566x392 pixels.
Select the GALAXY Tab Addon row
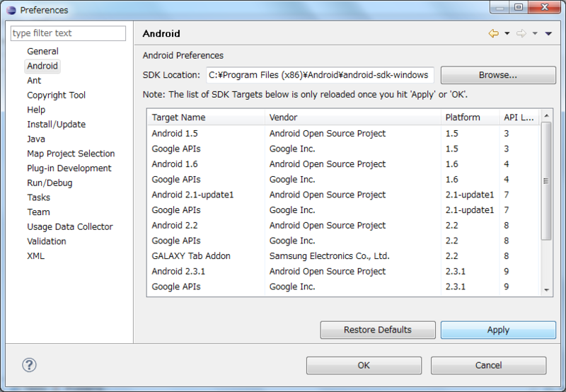343,256
